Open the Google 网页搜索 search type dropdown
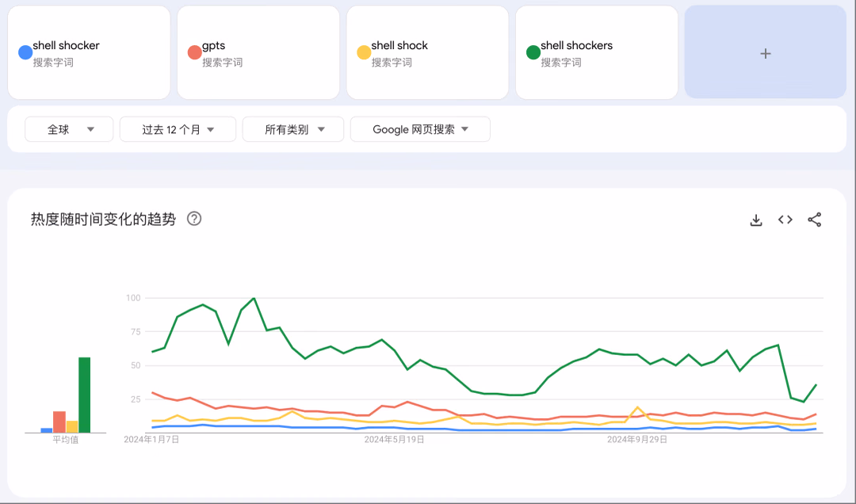856x504 pixels. coord(420,129)
